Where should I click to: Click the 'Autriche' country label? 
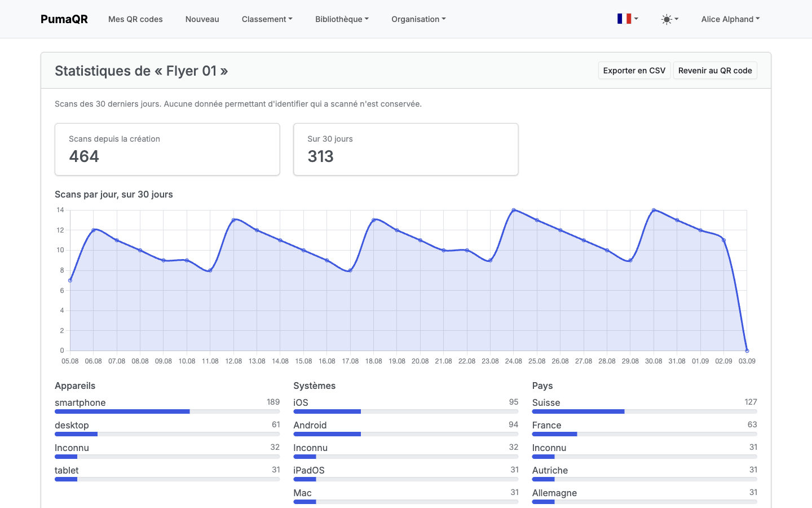coord(550,470)
